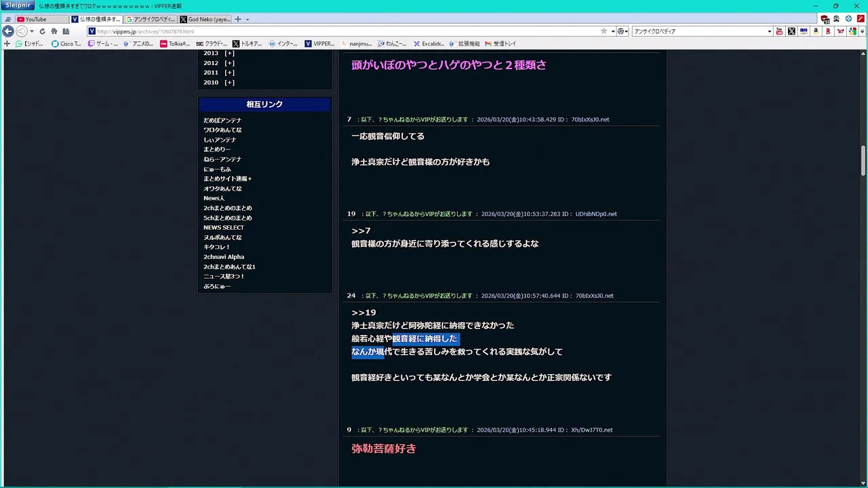Open the red pen extension icon
The height and width of the screenshot is (488, 868).
[861, 19]
